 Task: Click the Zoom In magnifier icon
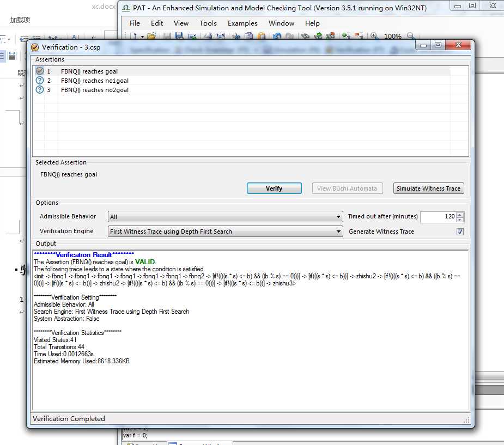(374, 36)
